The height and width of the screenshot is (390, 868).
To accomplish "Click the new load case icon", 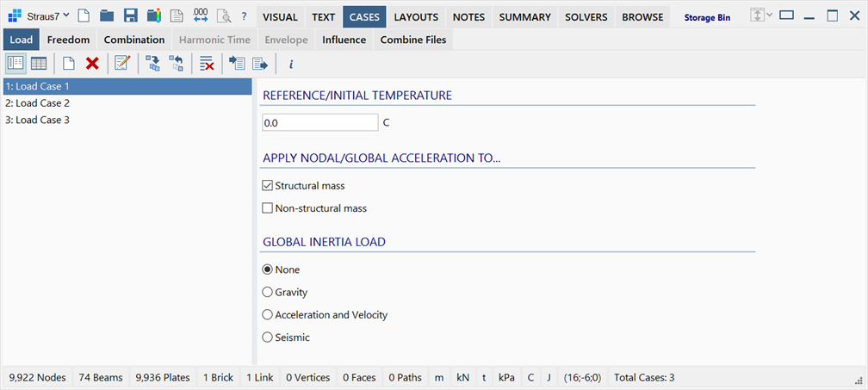I will 68,65.
